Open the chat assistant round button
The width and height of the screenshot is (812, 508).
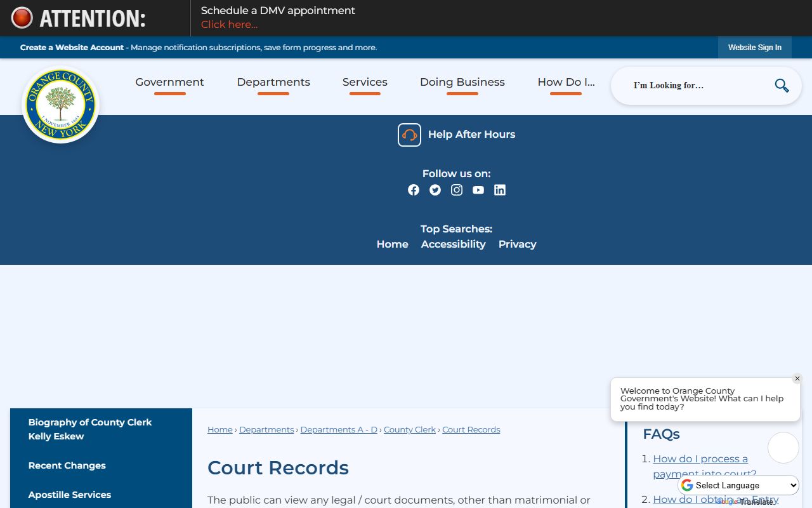[x=783, y=448]
